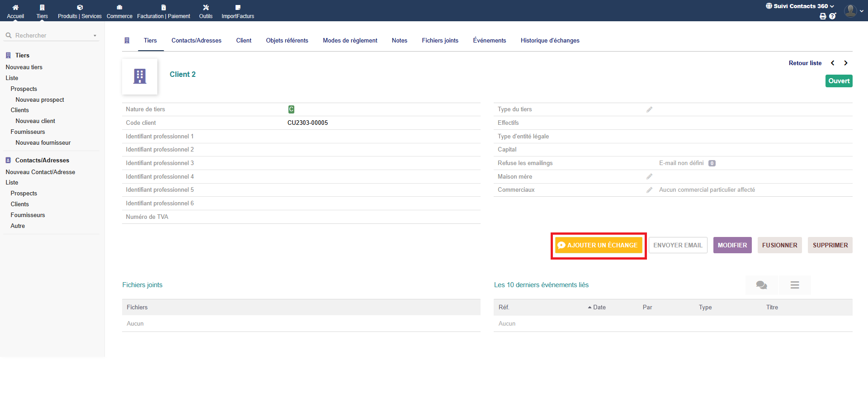The width and height of the screenshot is (868, 407).
Task: Edit Commerciaux with pencil icon
Action: 649,190
